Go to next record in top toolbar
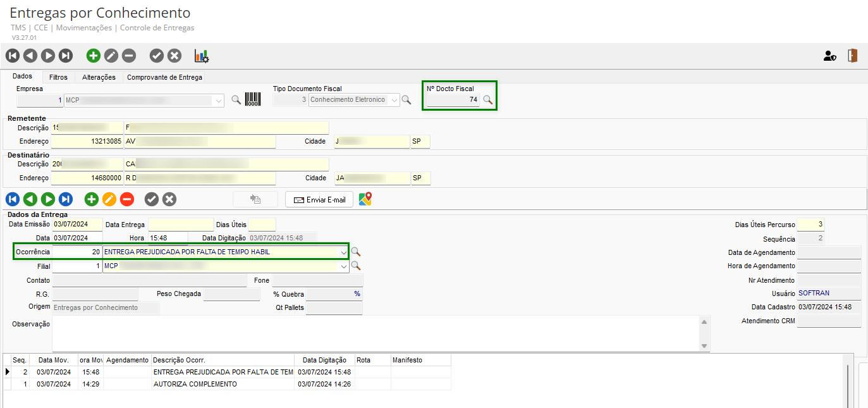Screen dimensions: 868x408 tap(48, 56)
